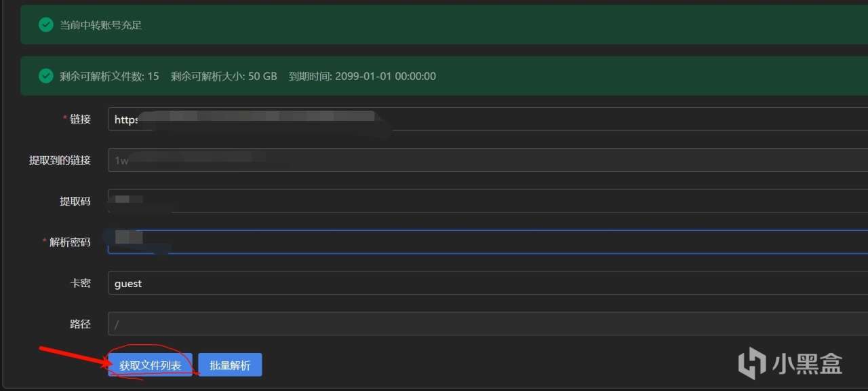Click the check icon beside 剩余可解析文件数
The height and width of the screenshot is (391, 868).
[x=46, y=76]
